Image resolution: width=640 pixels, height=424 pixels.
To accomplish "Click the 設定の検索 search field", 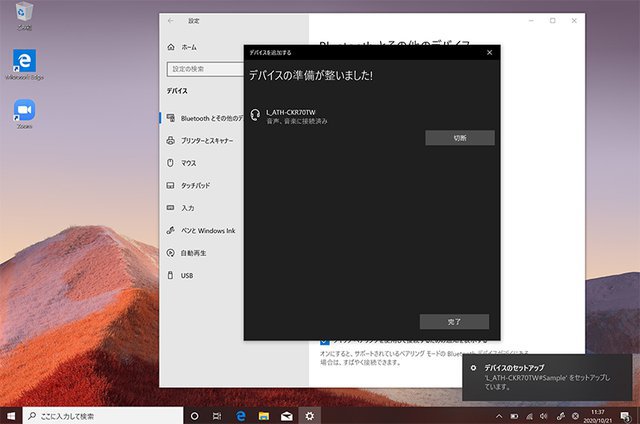I will (204, 68).
